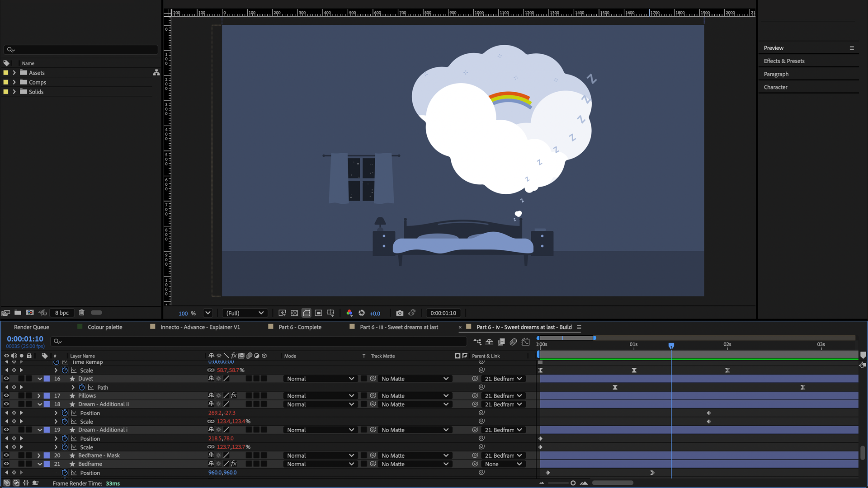
Task: Enable motion blur for the timeline
Action: point(513,342)
